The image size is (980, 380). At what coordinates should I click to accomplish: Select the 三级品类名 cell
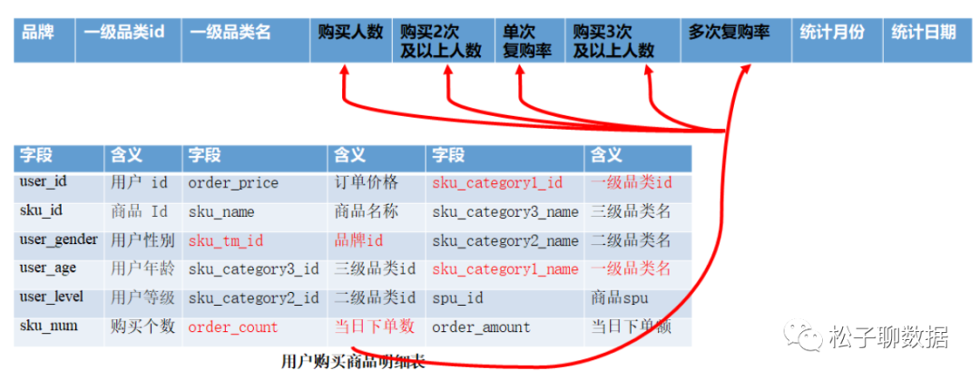click(638, 217)
